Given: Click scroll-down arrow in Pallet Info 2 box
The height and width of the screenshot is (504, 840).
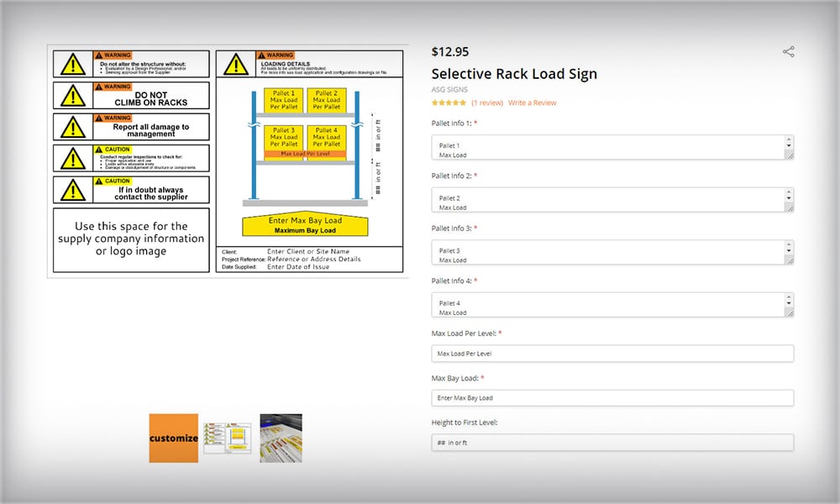Looking at the screenshot, I should (788, 200).
